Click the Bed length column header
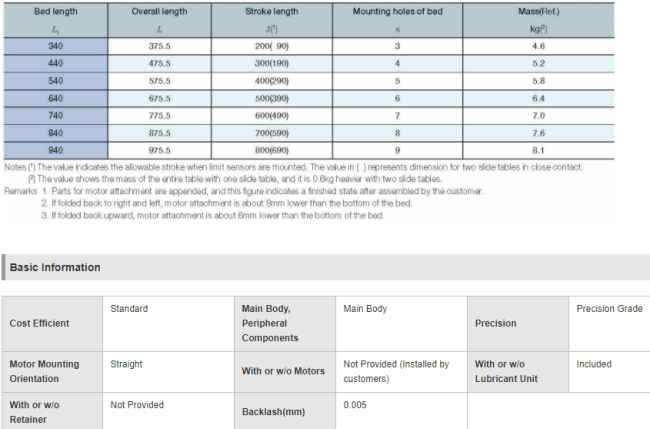This screenshot has width=650, height=429. pyautogui.click(x=54, y=14)
